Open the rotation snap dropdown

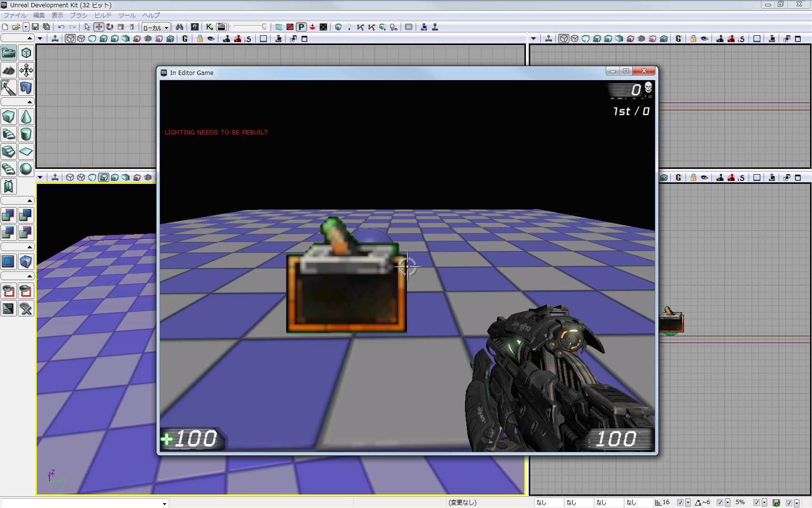point(727,503)
